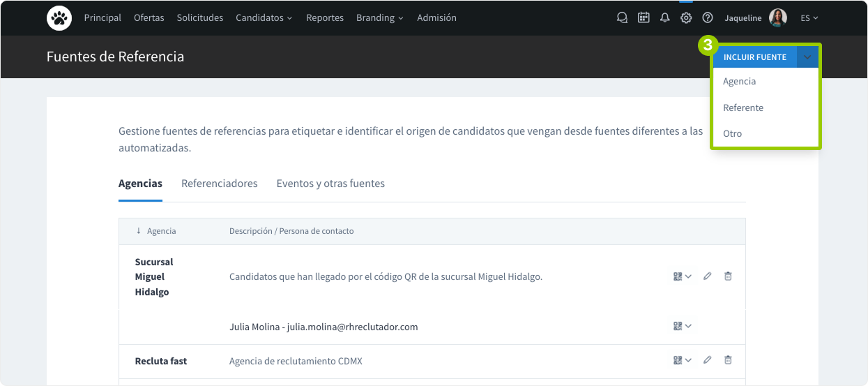Open the Branding dropdown menu
Screen dimensions: 868x386
pyautogui.click(x=379, y=18)
